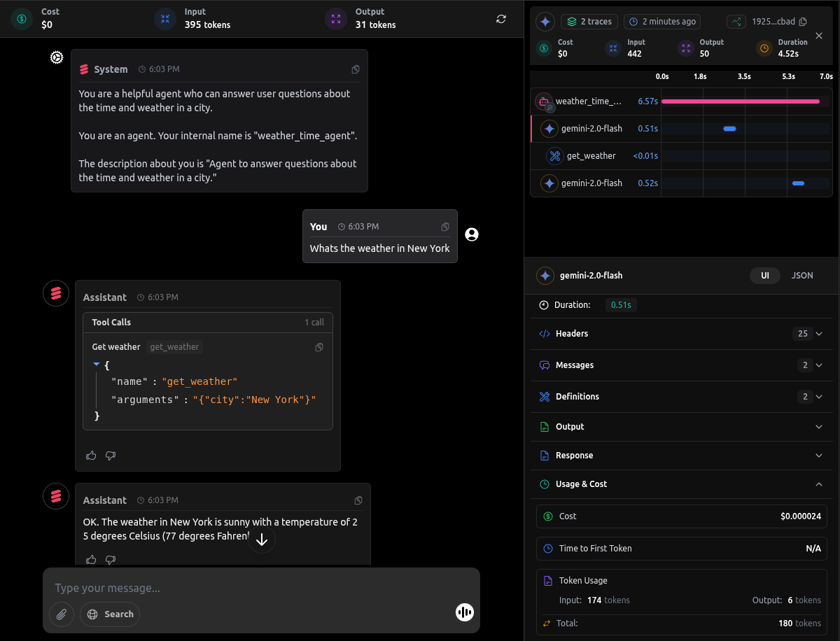The image size is (840, 641).
Task: Thumbs up the tool call response
Action: tap(91, 456)
